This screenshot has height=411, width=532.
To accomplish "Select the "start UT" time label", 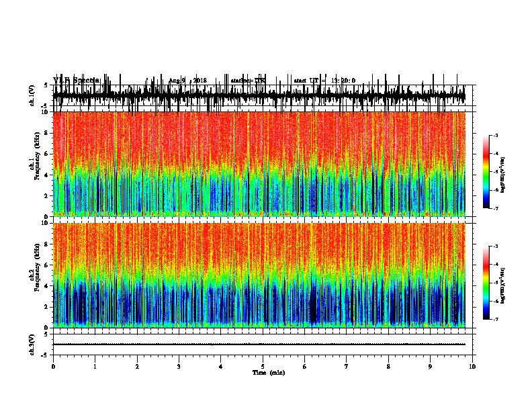I will pos(324,81).
